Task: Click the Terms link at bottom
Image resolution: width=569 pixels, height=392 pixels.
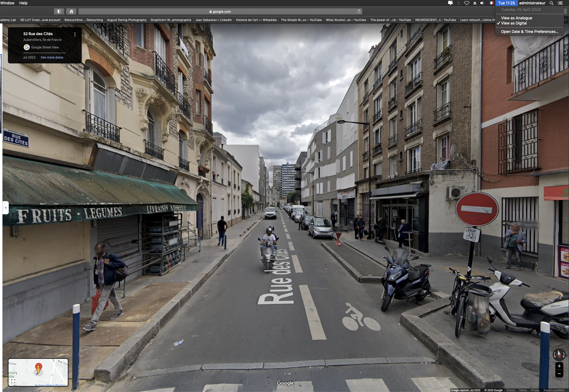Action: (x=523, y=390)
